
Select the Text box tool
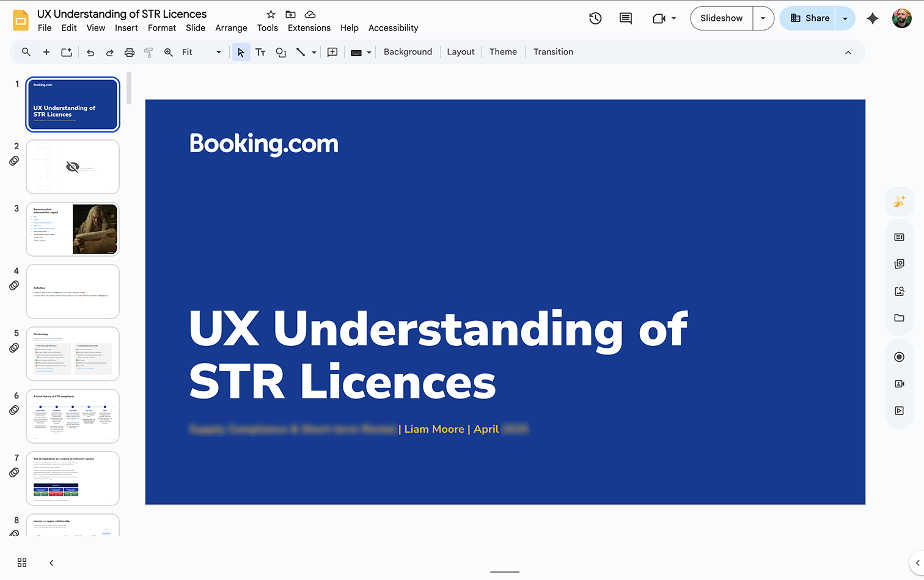[261, 52]
